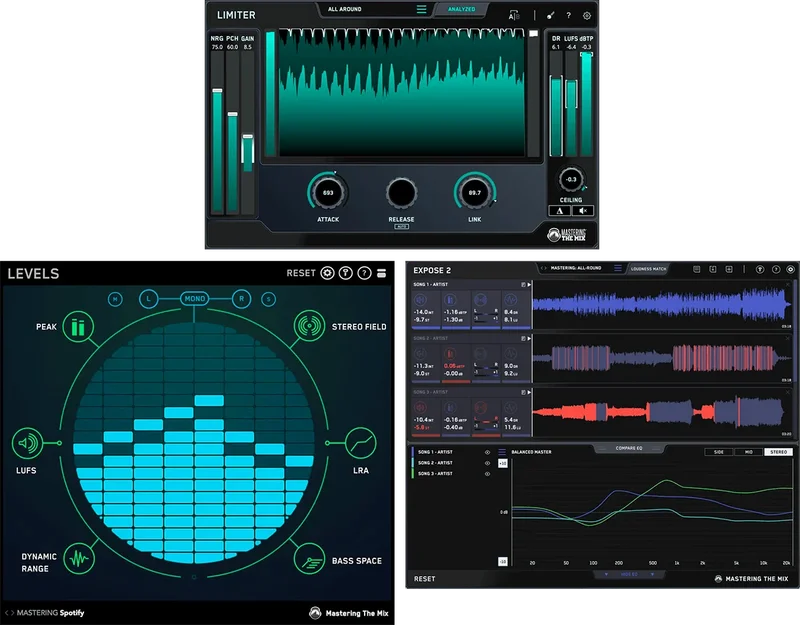Select SIDE view in Compare EQ
The height and width of the screenshot is (625, 800).
[718, 452]
